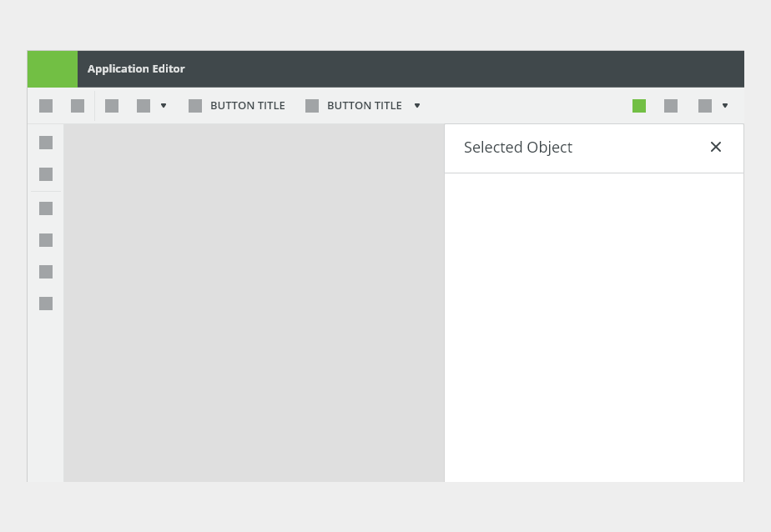Select the first icon in the left sidebar

(46, 143)
